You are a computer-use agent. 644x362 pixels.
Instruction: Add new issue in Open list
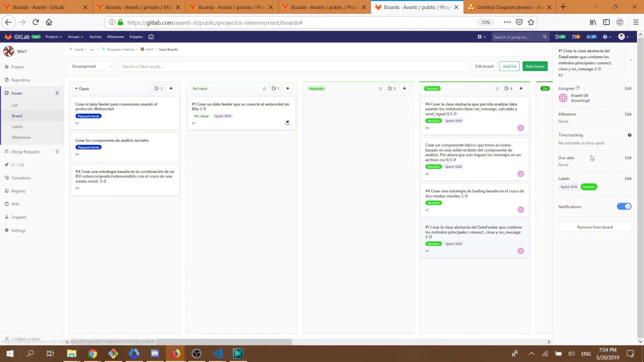click(171, 88)
